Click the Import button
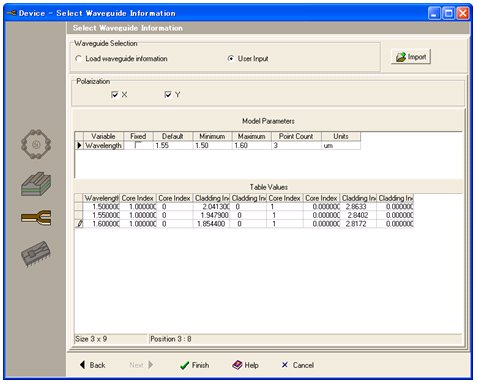 click(411, 57)
